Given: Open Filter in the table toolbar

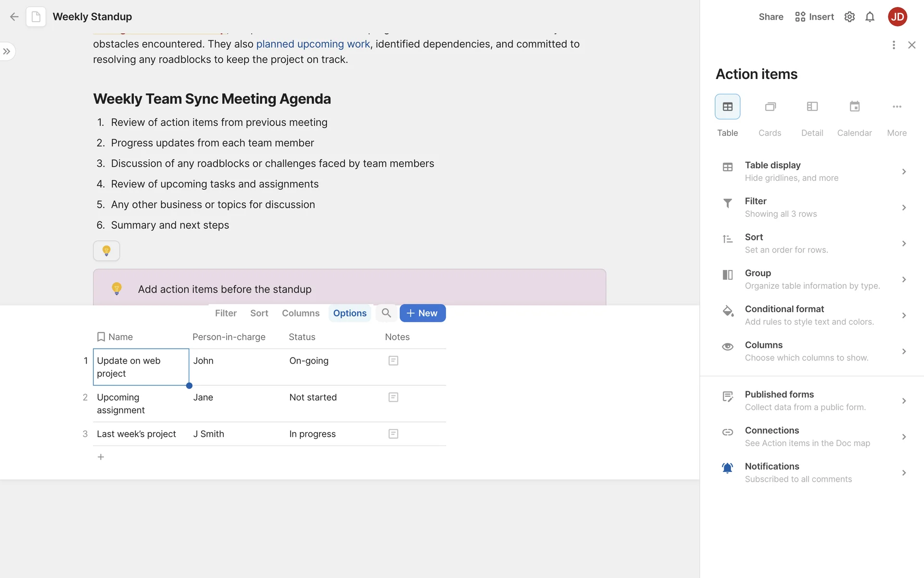Looking at the screenshot, I should click(226, 313).
